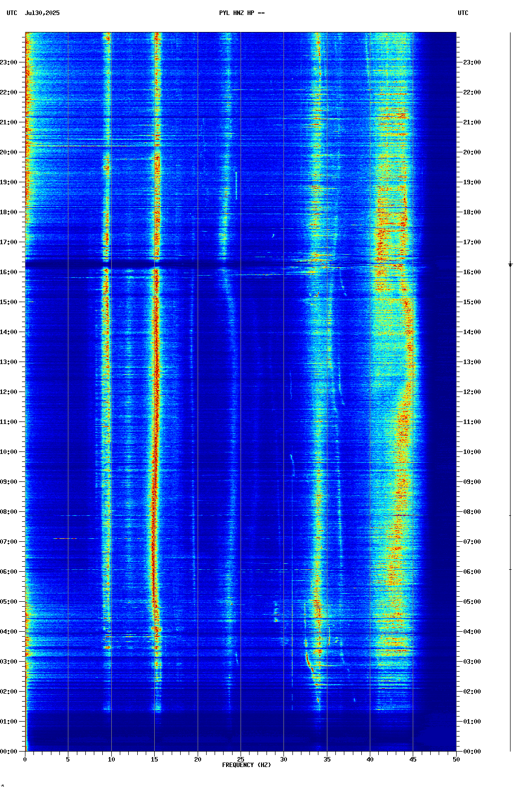The width and height of the screenshot is (532, 791).
Task: Click the 45 Hz frequency axis label
Action: click(413, 760)
